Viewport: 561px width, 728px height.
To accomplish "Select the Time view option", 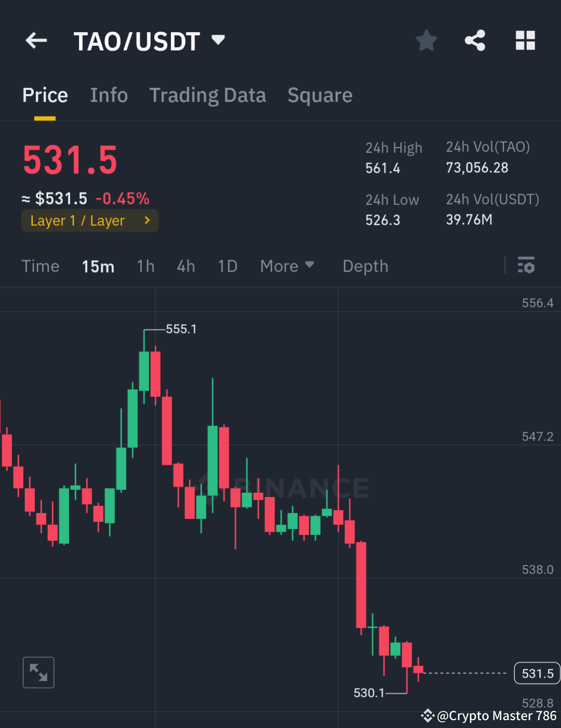I will point(41,266).
